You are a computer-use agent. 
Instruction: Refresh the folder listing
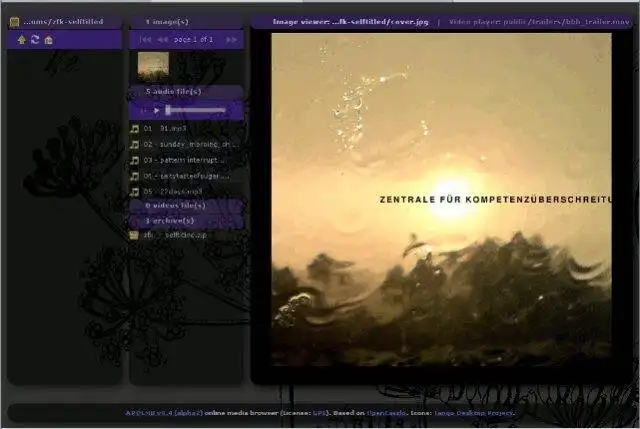35,40
